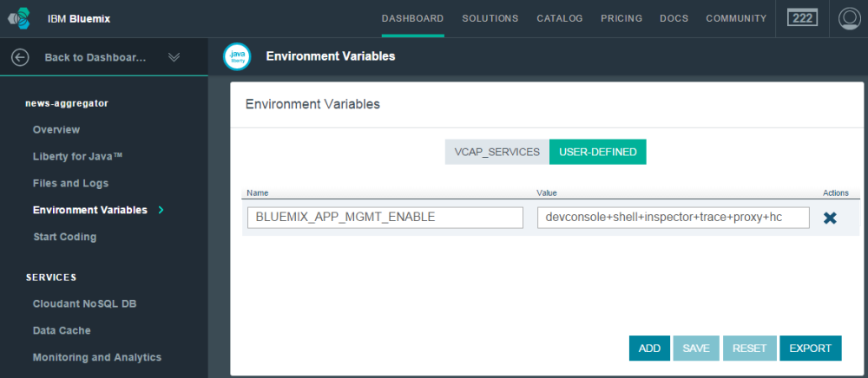Image resolution: width=868 pixels, height=378 pixels.
Task: Open the user profile avatar icon
Action: click(849, 18)
